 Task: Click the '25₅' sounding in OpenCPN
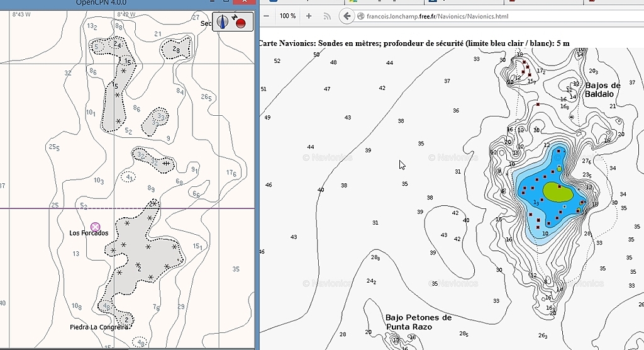[x=54, y=147]
